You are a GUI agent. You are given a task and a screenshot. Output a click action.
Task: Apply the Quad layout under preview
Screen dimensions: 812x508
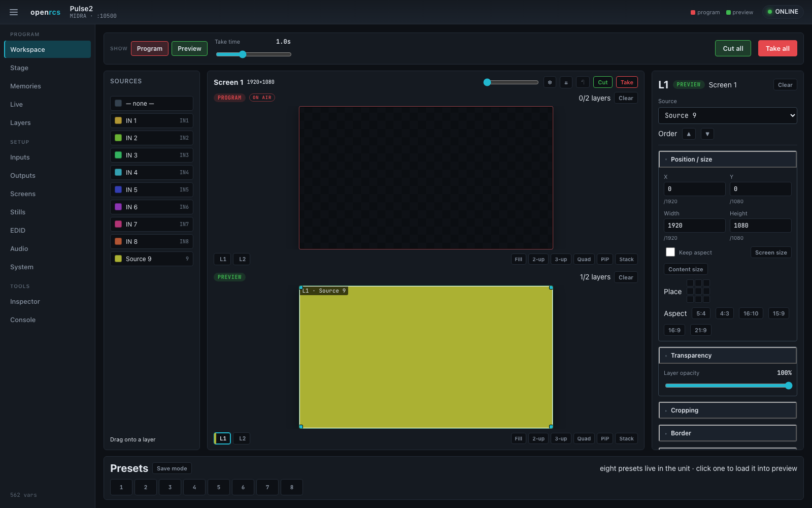click(x=584, y=438)
